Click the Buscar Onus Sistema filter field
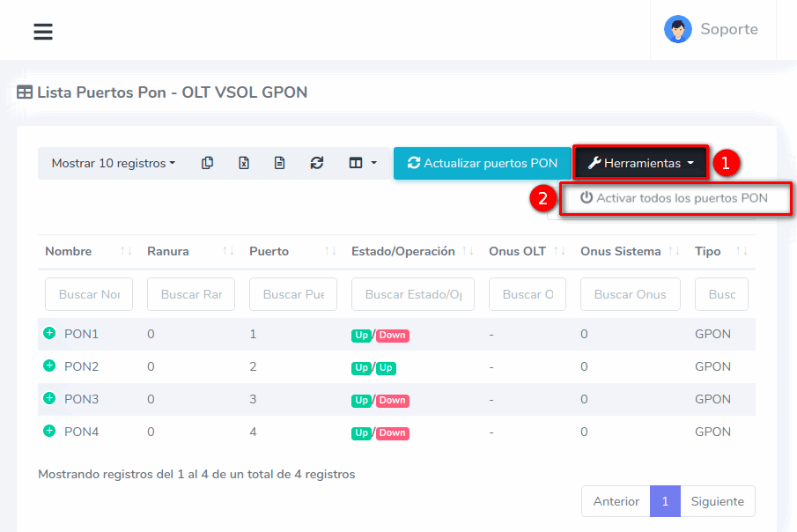Image resolution: width=797 pixels, height=532 pixels. point(630,294)
